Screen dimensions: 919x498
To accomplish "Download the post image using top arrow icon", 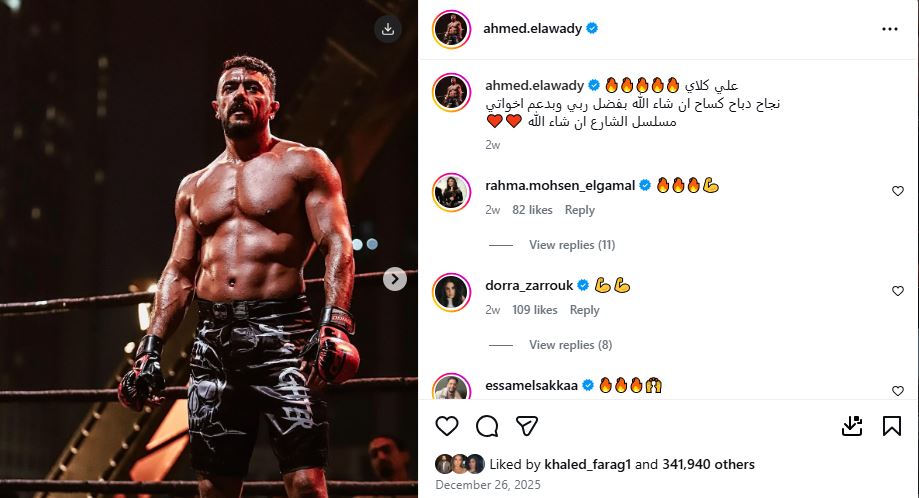I will [x=388, y=29].
